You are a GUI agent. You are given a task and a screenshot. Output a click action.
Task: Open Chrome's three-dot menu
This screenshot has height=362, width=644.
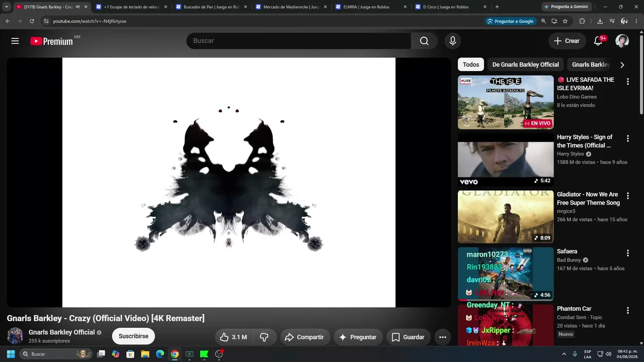click(636, 21)
